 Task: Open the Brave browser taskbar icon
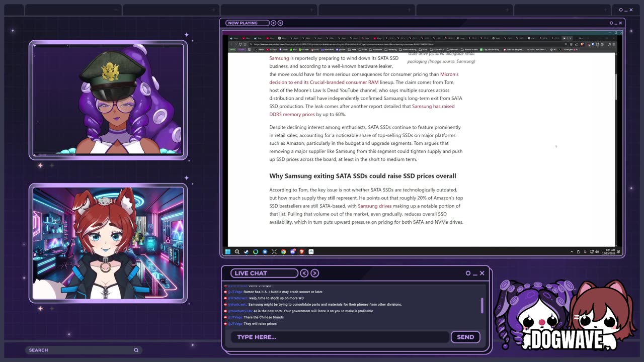point(302,251)
